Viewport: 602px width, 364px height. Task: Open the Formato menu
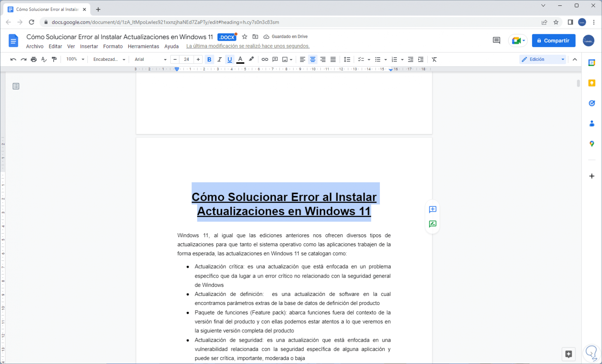113,46
